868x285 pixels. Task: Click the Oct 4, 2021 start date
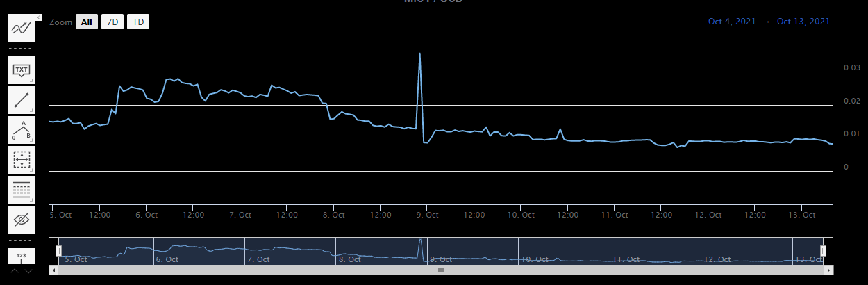tap(733, 22)
